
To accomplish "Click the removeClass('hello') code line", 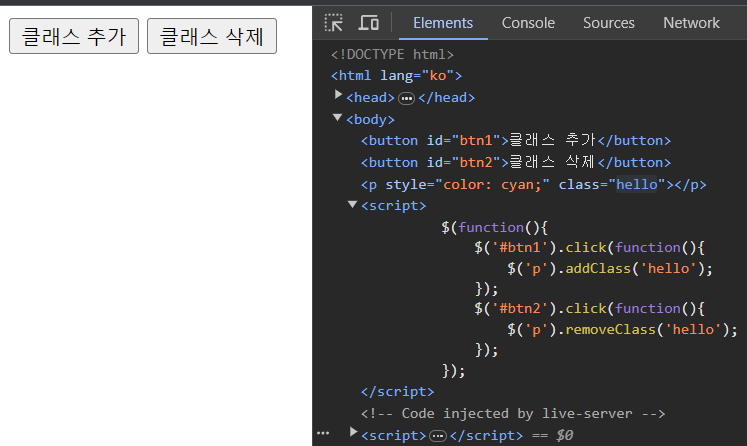I will 622,330.
